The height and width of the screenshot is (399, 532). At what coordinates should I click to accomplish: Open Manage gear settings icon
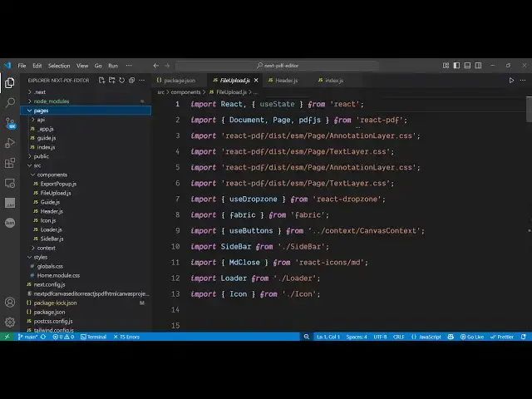click(x=10, y=322)
